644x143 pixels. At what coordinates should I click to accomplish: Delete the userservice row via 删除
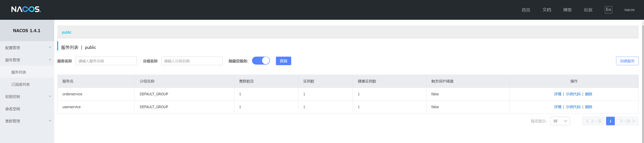[589, 107]
